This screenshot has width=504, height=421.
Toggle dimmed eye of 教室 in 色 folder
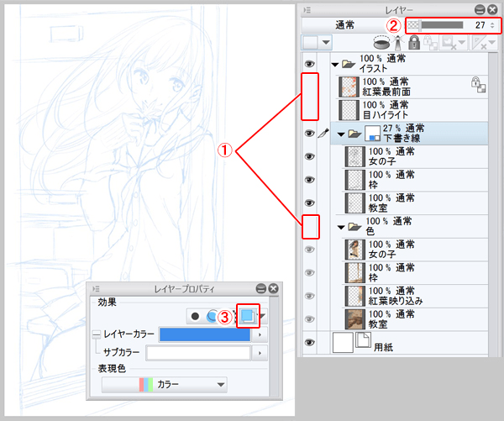(309, 319)
